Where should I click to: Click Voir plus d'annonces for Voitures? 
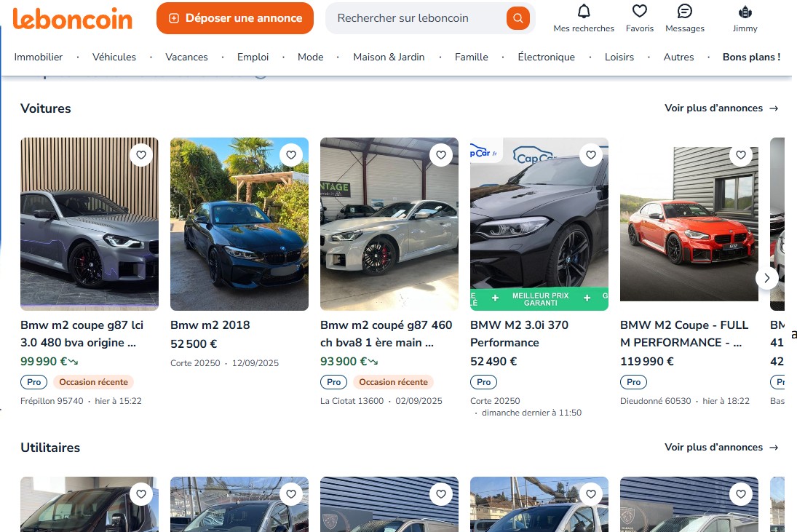click(x=721, y=108)
